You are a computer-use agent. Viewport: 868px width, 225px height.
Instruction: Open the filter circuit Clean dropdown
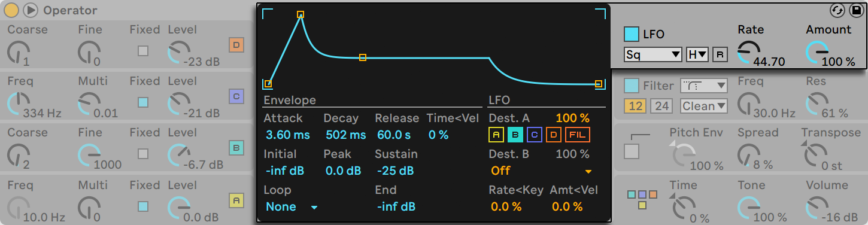[x=704, y=107]
